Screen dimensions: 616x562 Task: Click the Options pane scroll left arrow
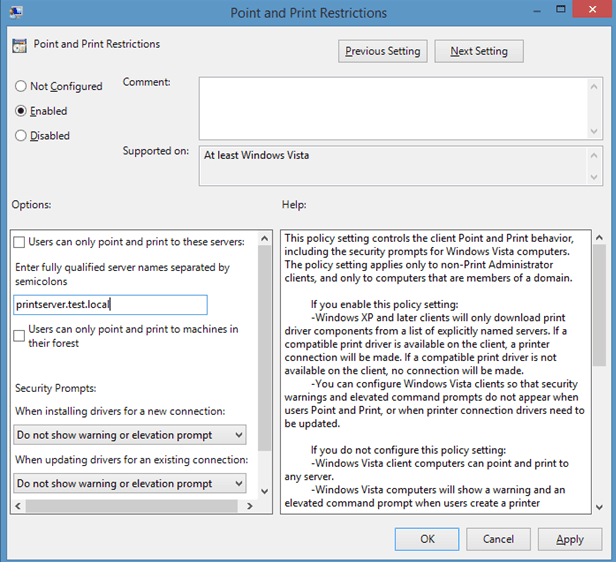(x=18, y=506)
